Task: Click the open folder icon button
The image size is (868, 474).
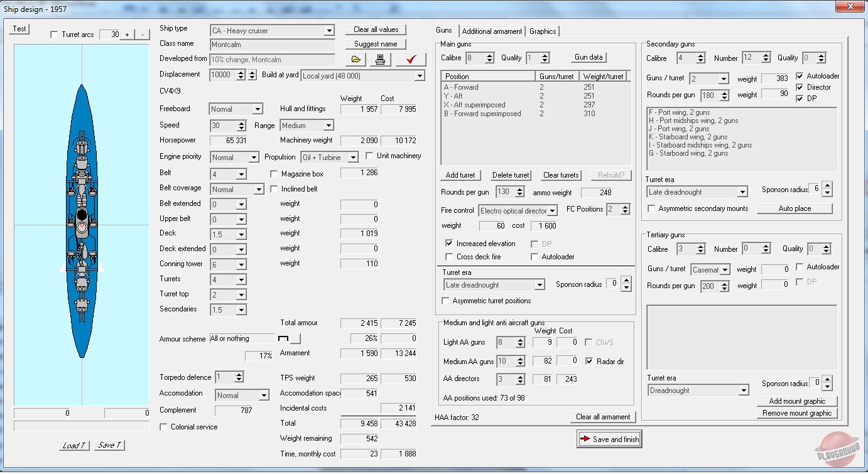Action: 356,60
